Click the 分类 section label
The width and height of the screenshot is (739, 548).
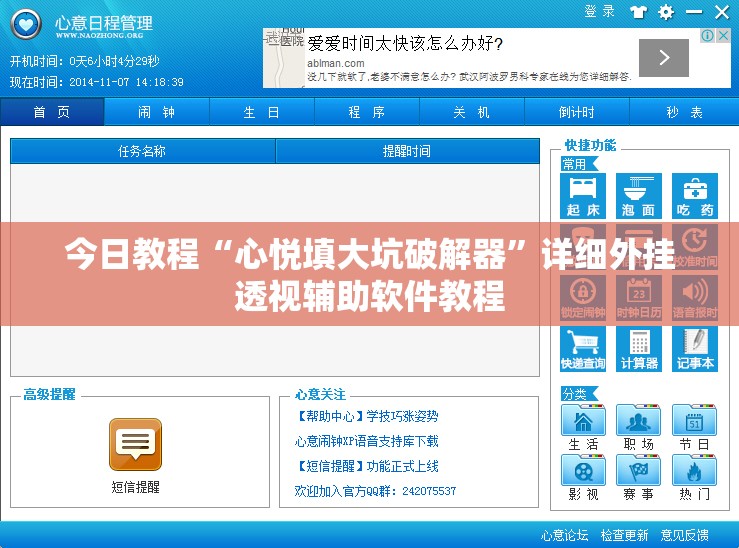579,393
